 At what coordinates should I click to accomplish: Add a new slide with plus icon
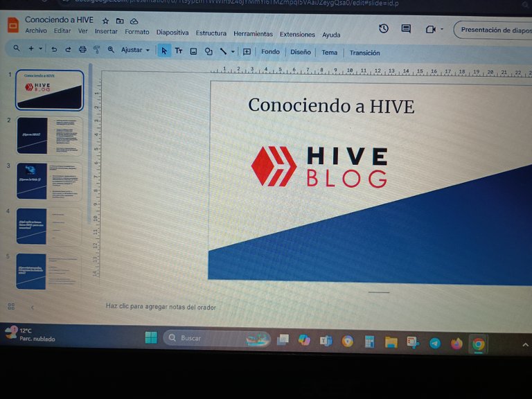point(31,48)
